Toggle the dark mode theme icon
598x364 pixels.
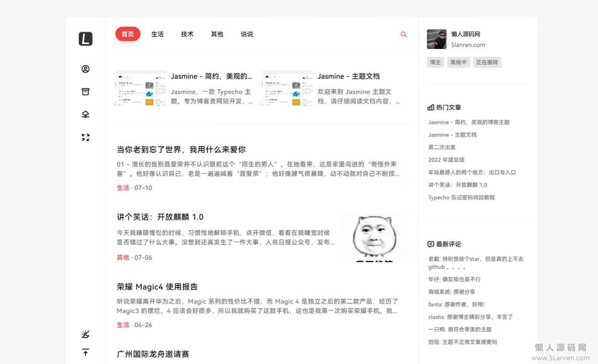point(86,334)
